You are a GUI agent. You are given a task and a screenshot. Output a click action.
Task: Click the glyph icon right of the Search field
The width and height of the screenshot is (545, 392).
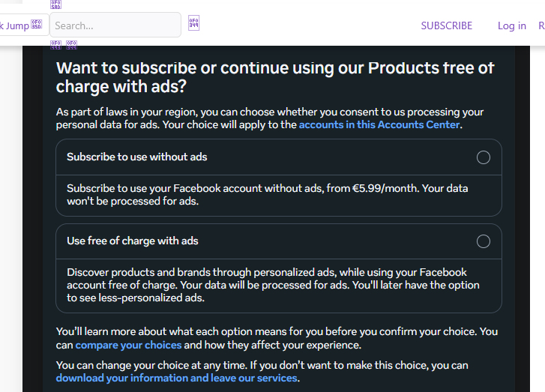tap(193, 23)
